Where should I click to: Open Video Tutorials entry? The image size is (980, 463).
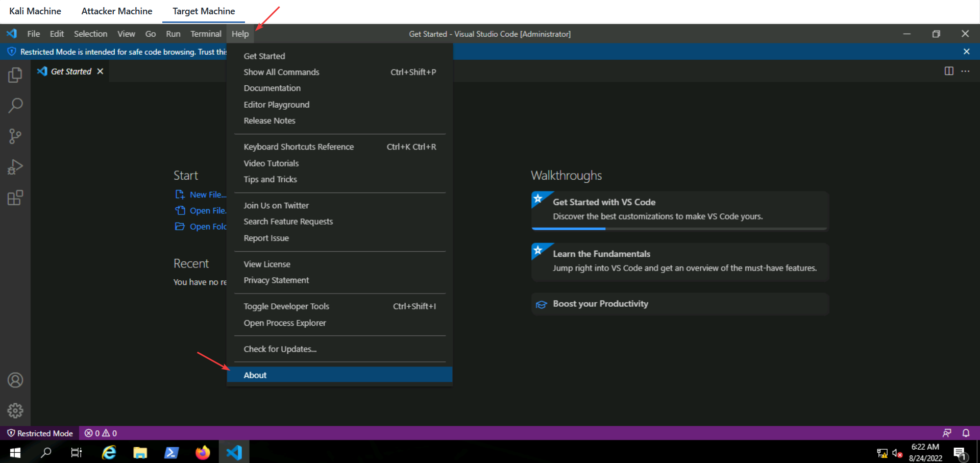340,163
